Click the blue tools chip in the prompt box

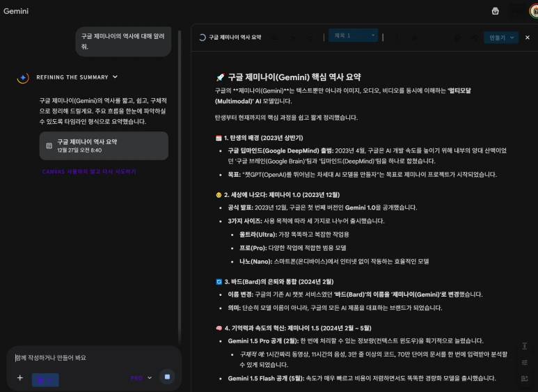45,379
